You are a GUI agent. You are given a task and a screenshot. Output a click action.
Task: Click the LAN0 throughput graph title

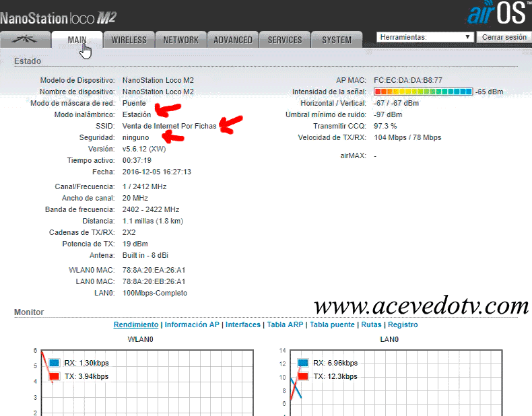[x=389, y=339]
